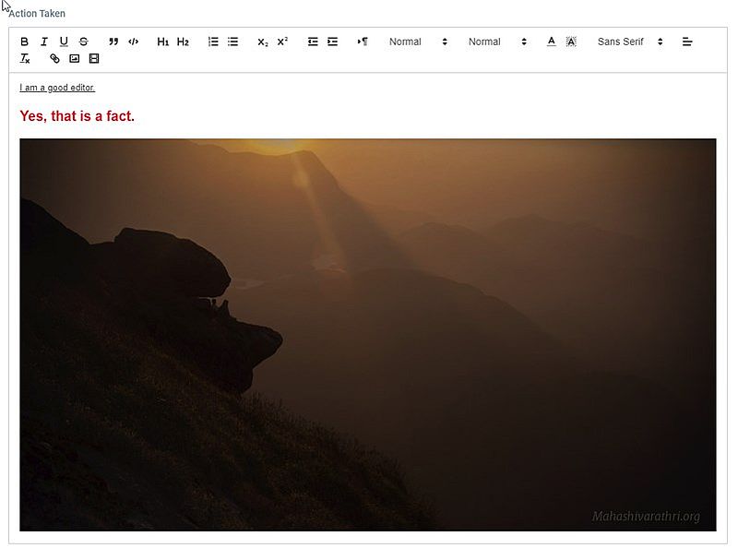738x560 pixels.
Task: Open the Sans Serif font family dropdown
Action: [x=627, y=42]
